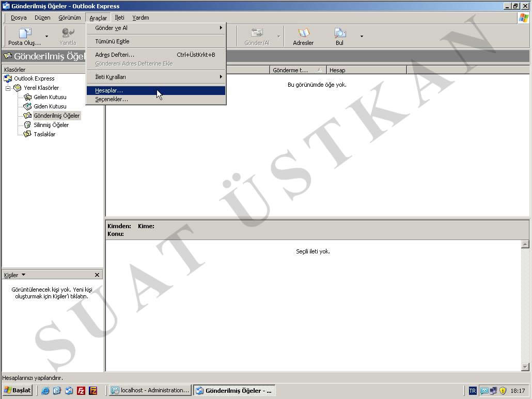Select Silinmiş Öğeler folder
Viewport: 532px width, 399px height.
click(51, 125)
